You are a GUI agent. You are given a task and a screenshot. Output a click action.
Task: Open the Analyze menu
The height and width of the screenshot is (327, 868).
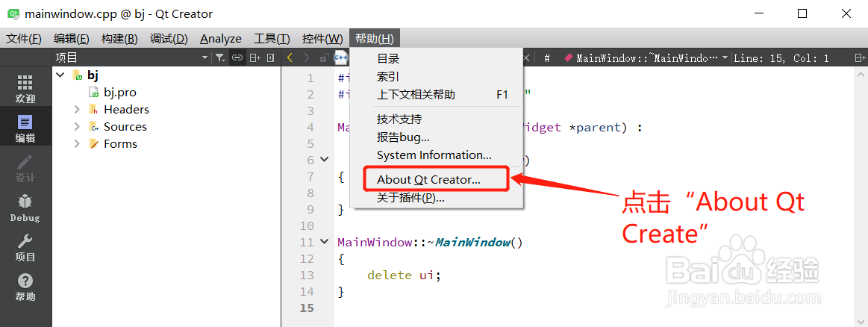pos(221,39)
